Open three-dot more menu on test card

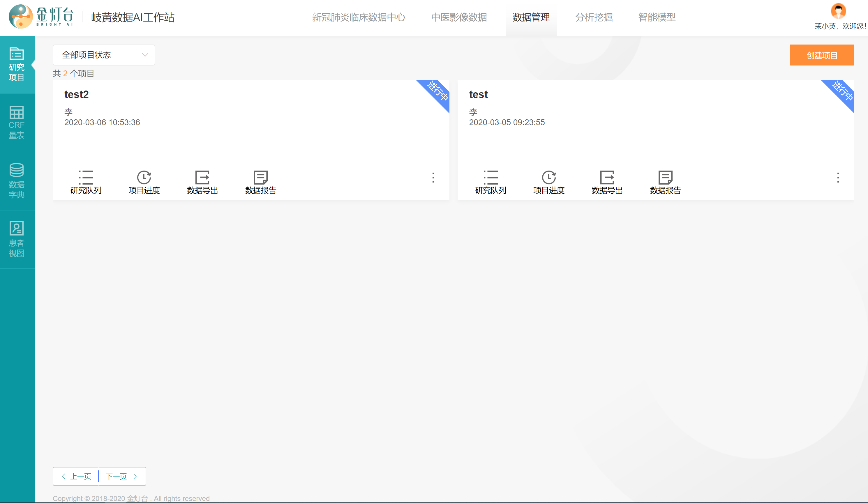pos(838,178)
